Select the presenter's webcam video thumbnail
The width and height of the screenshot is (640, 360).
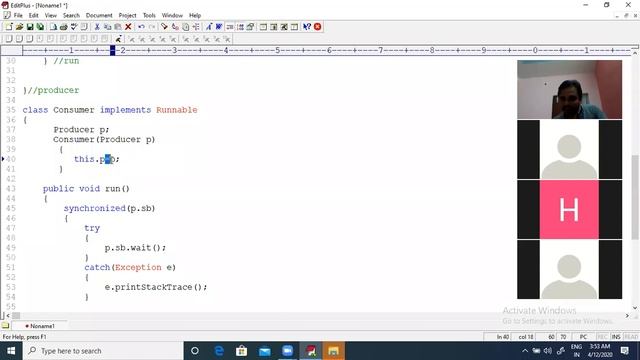tap(569, 89)
